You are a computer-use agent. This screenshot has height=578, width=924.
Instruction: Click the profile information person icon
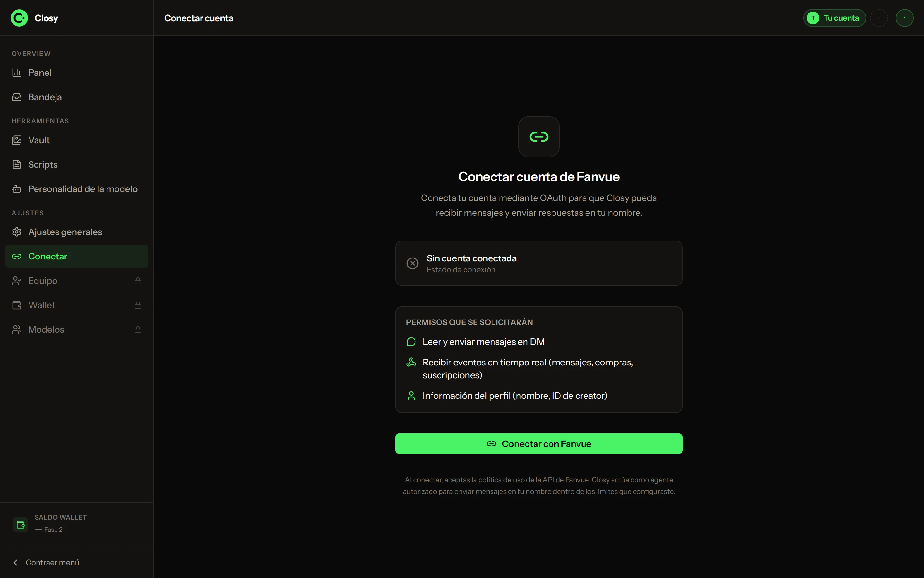(411, 396)
